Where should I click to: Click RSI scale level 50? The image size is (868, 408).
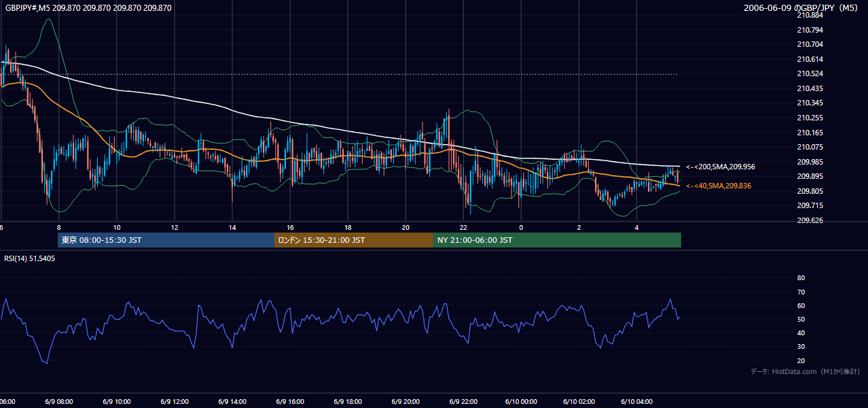coord(801,319)
